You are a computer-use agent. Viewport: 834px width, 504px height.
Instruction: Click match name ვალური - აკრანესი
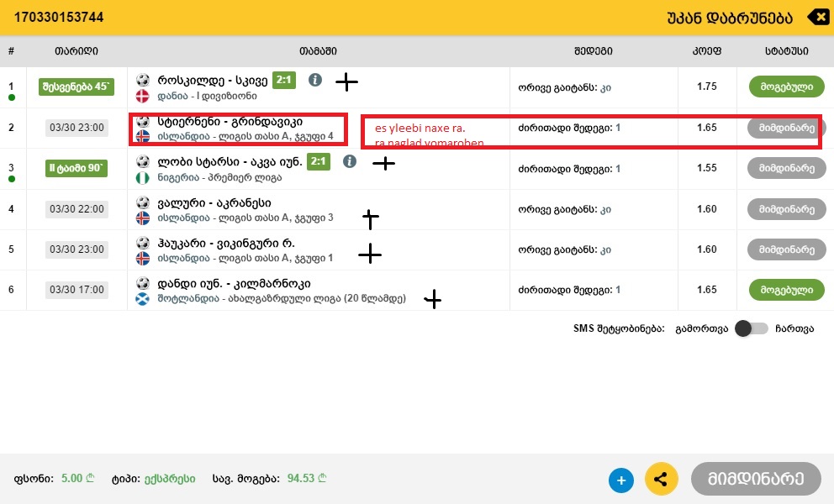pyautogui.click(x=214, y=202)
